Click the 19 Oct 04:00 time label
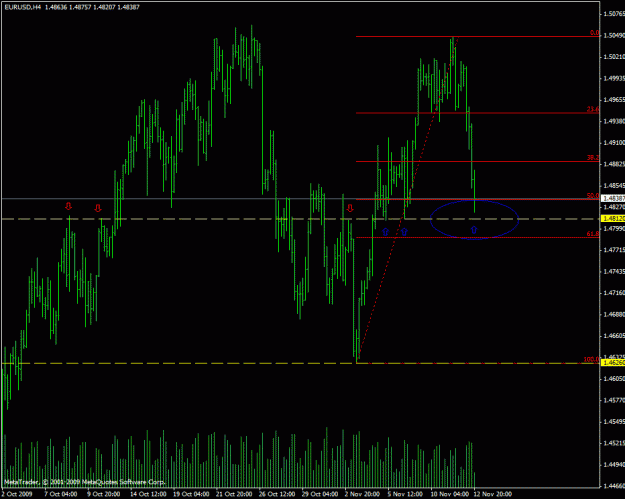The width and height of the screenshot is (625, 499). (191, 494)
